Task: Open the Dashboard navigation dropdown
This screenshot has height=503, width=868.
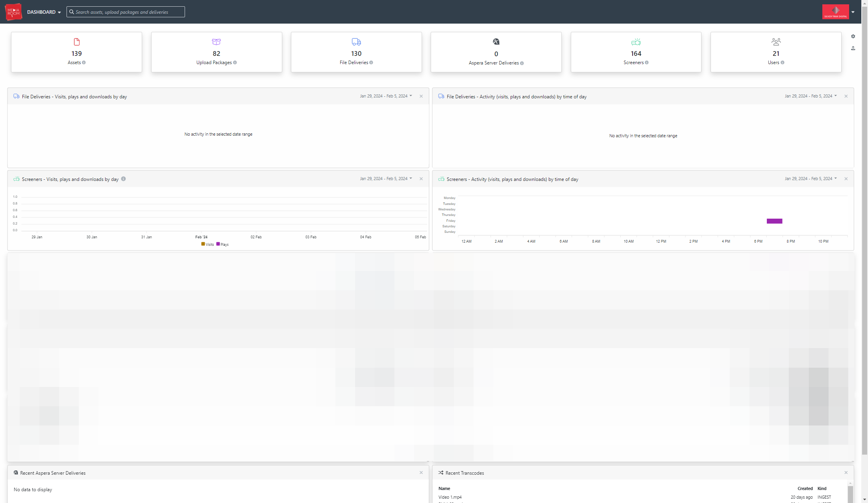Action: click(44, 12)
